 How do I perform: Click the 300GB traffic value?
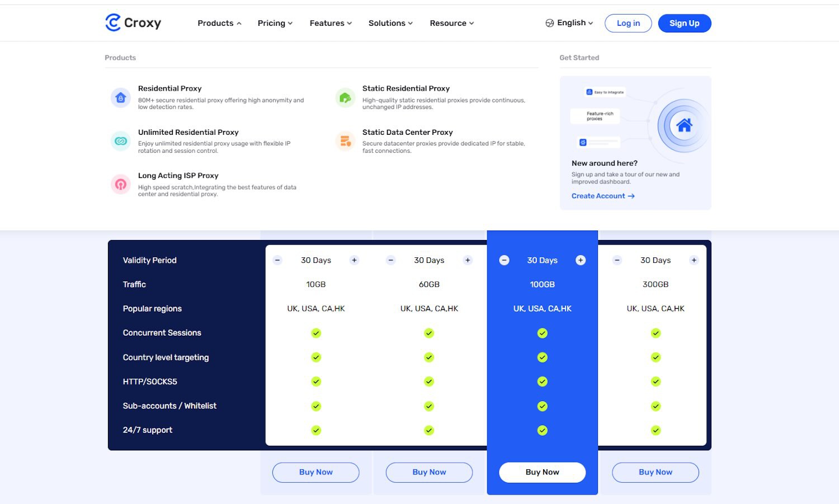tap(656, 284)
